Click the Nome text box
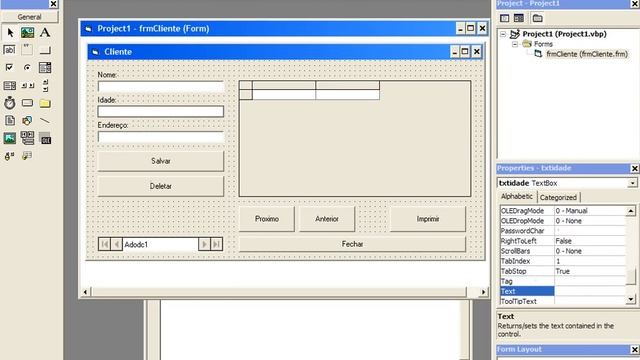The height and width of the screenshot is (360, 640). coord(161,87)
